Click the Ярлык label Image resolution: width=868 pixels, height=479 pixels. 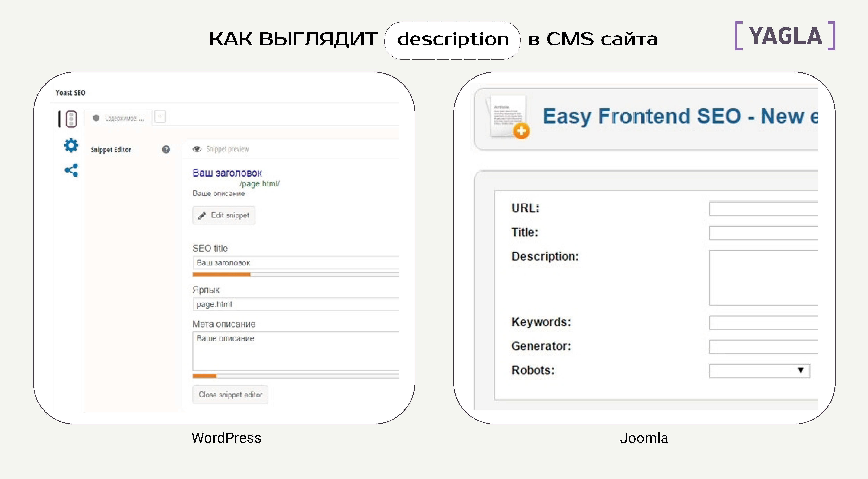click(206, 290)
